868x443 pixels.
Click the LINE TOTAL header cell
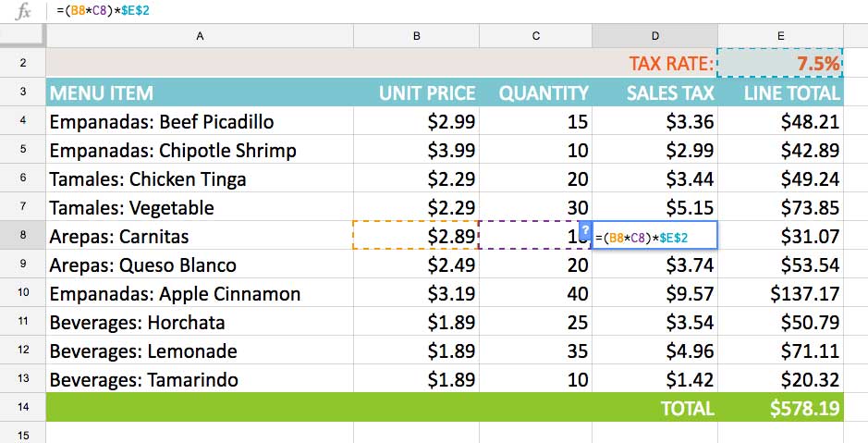(780, 92)
